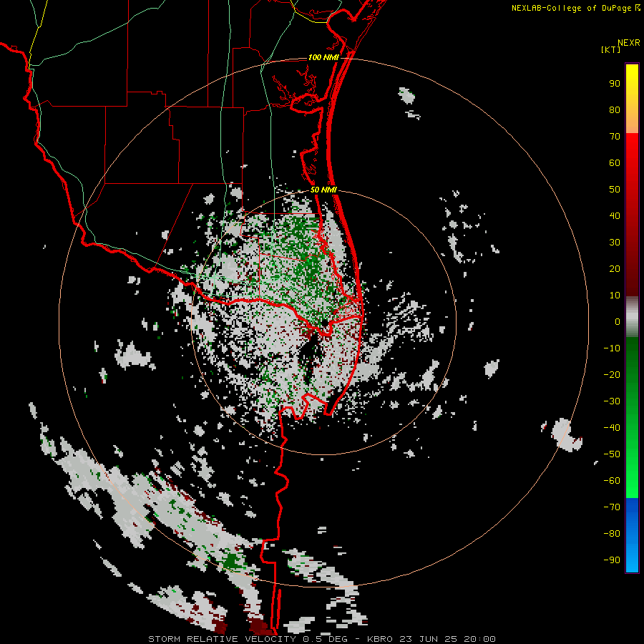Click the -50 value on the velocity scale

click(x=612, y=454)
